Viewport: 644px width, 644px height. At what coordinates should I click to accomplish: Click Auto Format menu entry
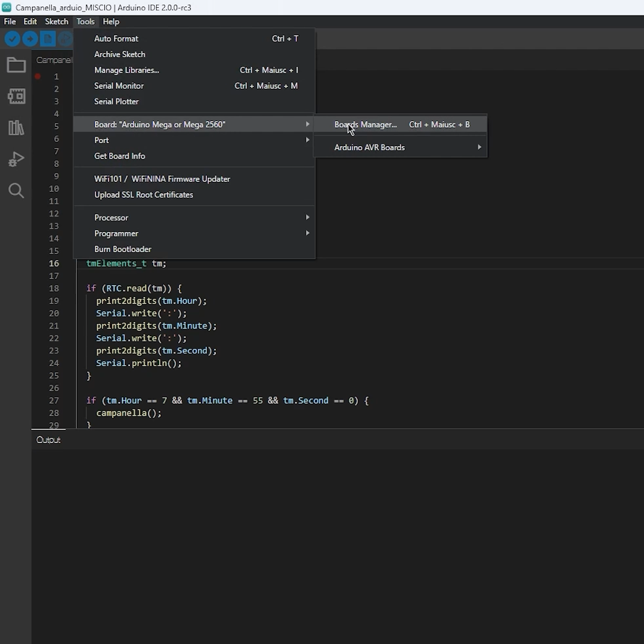116,39
